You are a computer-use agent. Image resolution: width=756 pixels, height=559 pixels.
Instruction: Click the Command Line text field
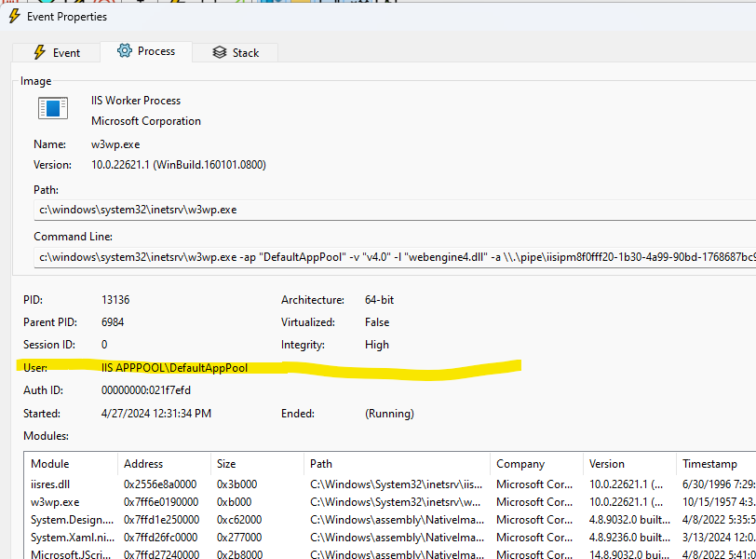click(x=395, y=257)
